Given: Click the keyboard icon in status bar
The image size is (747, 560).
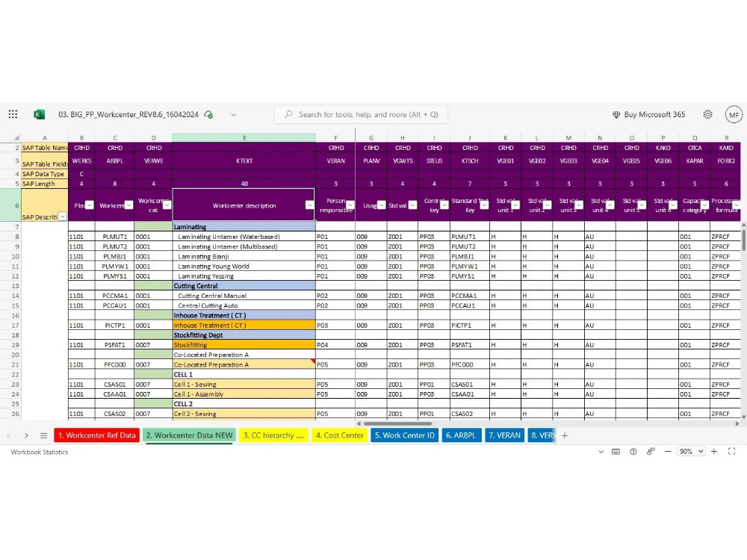Looking at the screenshot, I should pos(616,452).
